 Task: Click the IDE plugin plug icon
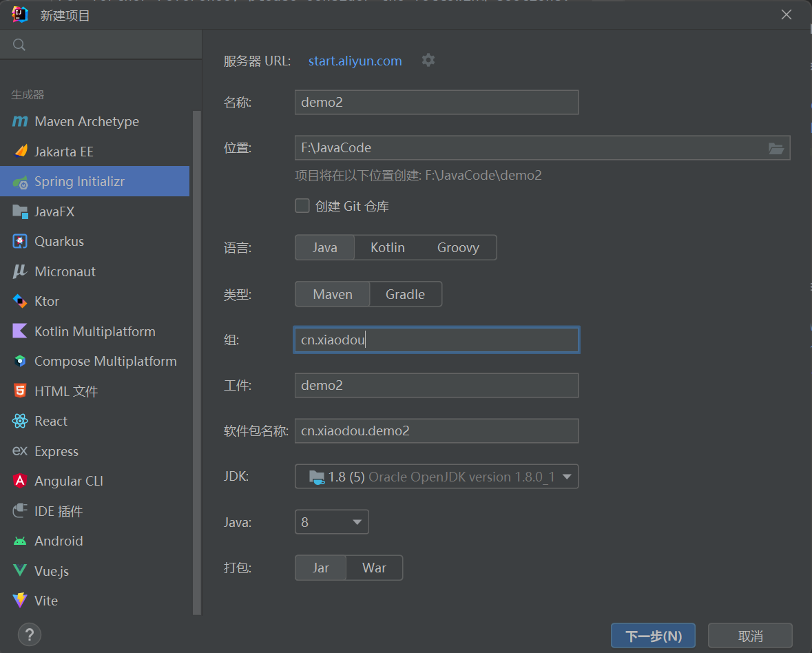click(x=20, y=510)
